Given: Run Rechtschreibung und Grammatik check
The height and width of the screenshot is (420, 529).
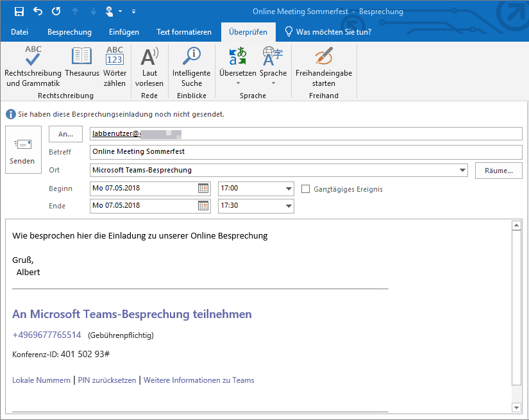Looking at the screenshot, I should click(x=33, y=67).
